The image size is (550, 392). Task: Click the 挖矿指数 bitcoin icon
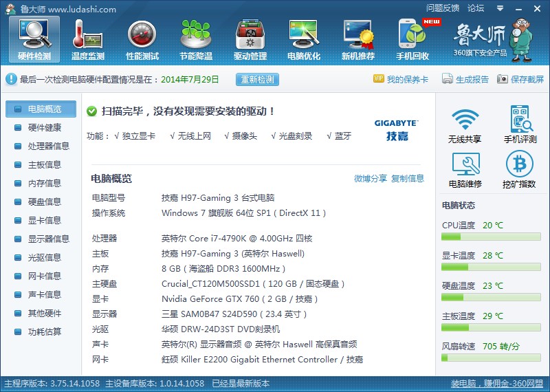tap(520, 170)
